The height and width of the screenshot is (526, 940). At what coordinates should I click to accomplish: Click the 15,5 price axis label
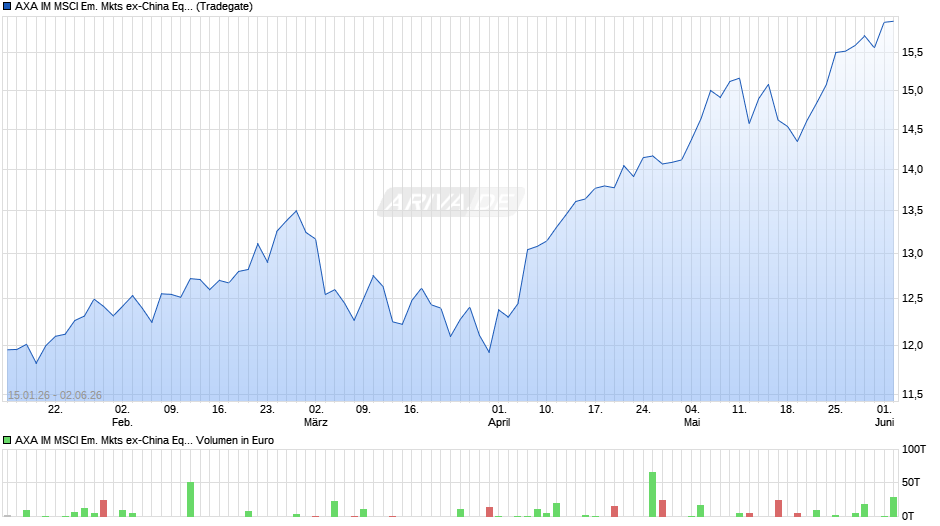[x=912, y=53]
